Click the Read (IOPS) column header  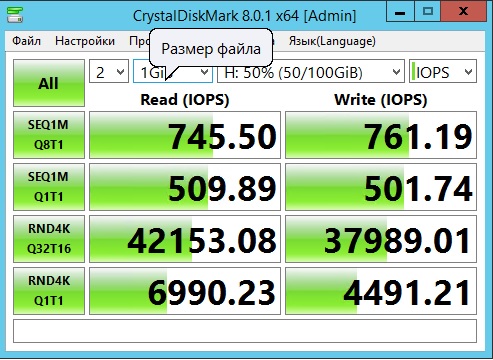tap(185, 100)
